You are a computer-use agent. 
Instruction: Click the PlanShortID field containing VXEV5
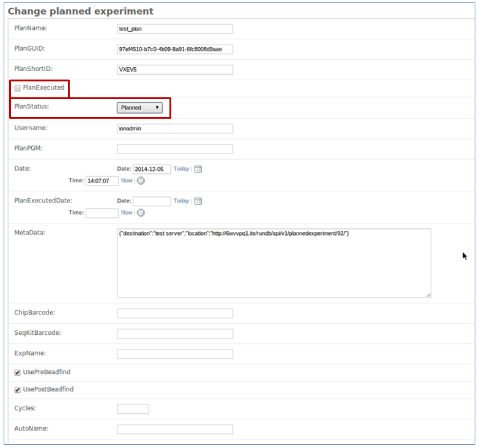point(175,69)
